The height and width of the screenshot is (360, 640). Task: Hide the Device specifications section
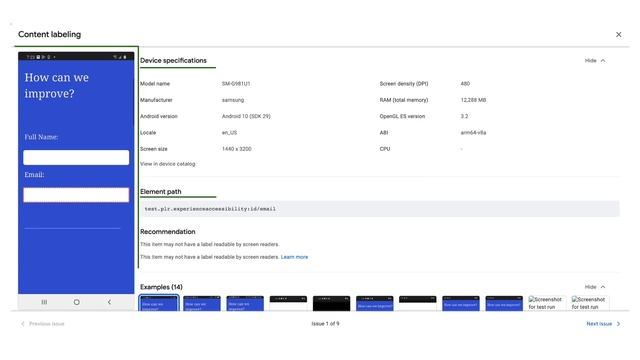pos(595,60)
